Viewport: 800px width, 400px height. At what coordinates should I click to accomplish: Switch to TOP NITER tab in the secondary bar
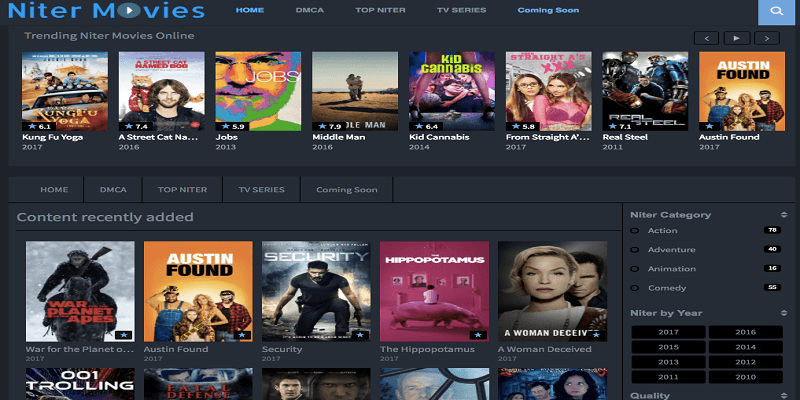coord(182,190)
